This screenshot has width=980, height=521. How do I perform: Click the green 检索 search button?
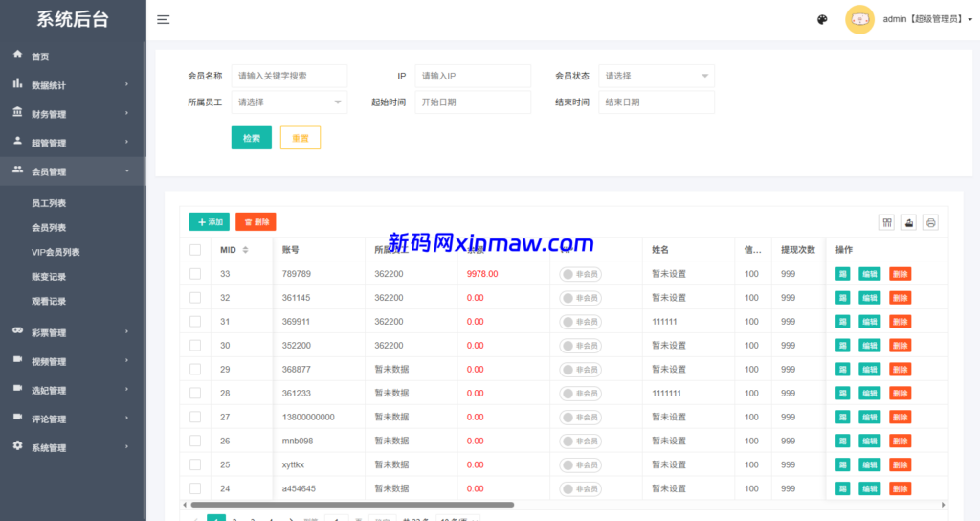(252, 138)
